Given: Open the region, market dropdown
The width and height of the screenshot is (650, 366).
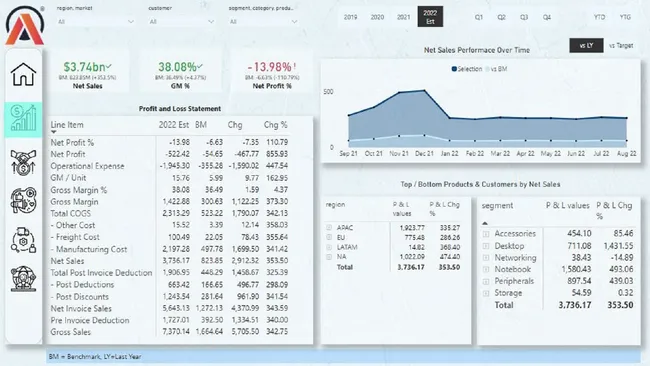Looking at the screenshot, I should pos(95,22).
